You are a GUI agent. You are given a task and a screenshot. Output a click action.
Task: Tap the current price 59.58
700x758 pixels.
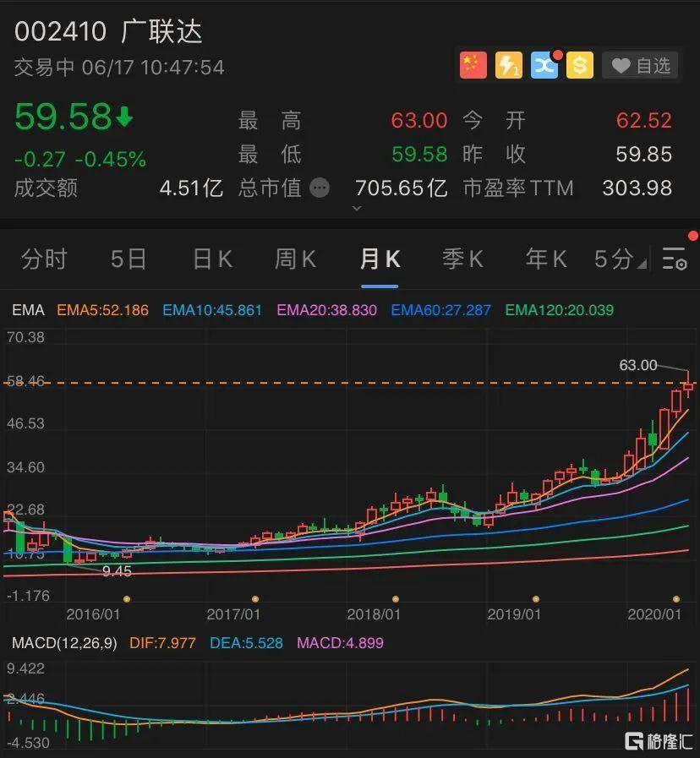(63, 117)
